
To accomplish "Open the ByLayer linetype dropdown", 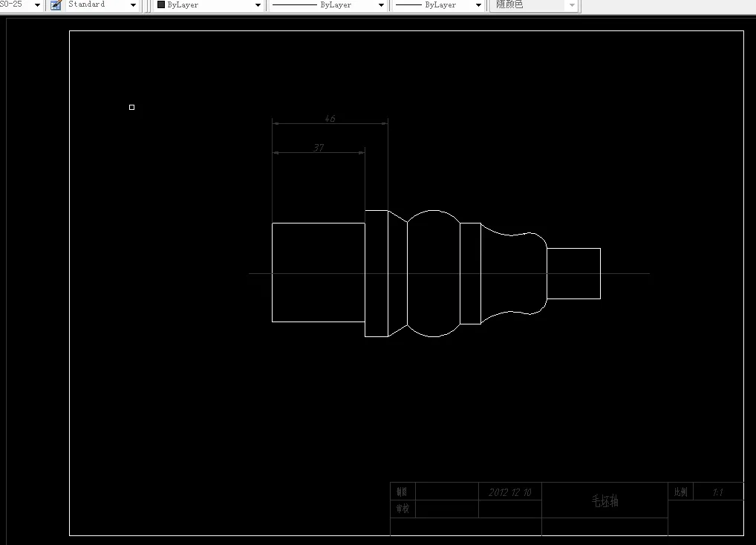I will point(381,4).
